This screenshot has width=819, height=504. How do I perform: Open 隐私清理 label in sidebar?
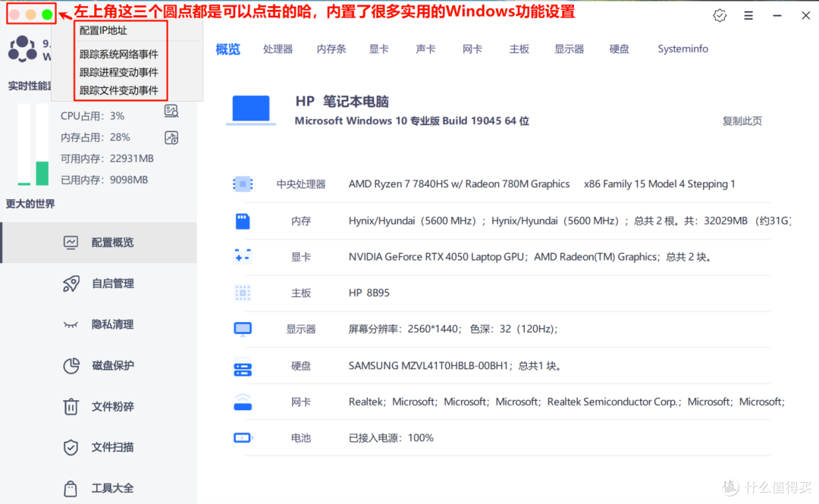pos(113,324)
